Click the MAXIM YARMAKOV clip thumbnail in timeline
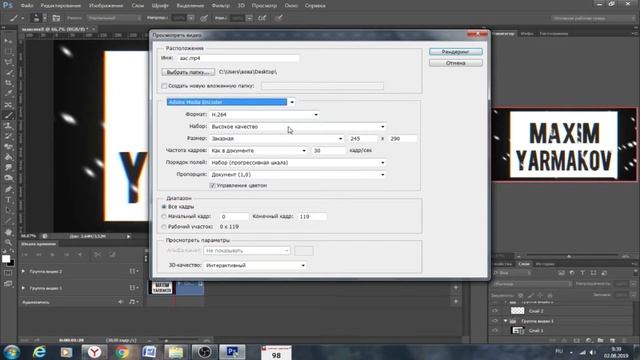640x360 pixels. pos(162,288)
